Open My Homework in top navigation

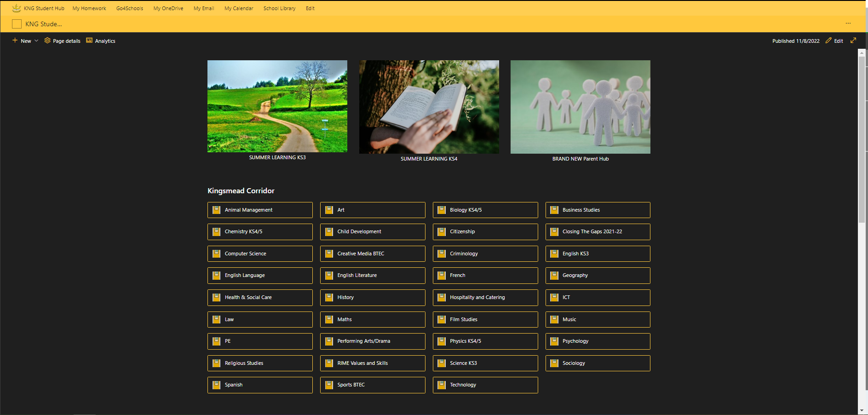click(x=89, y=8)
